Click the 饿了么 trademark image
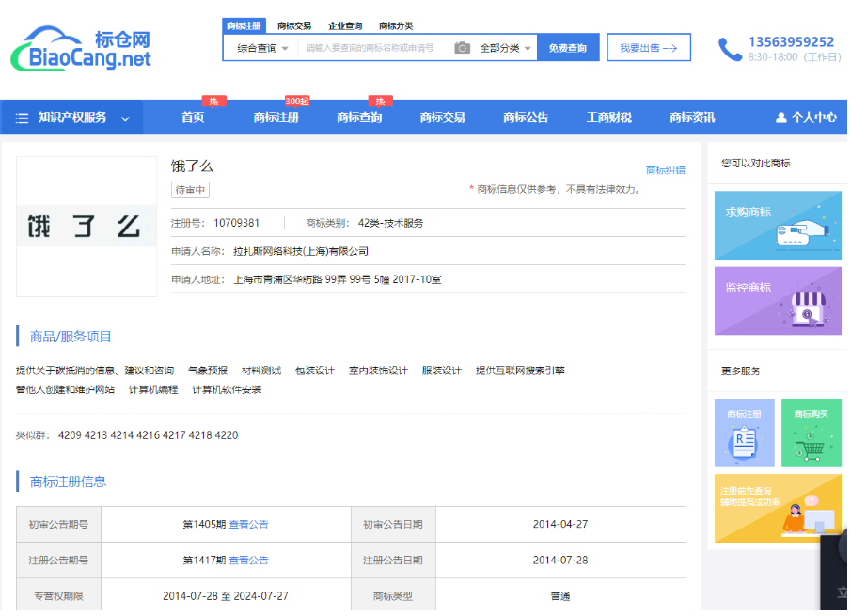Screen dimensions: 851x616 pos(87,227)
